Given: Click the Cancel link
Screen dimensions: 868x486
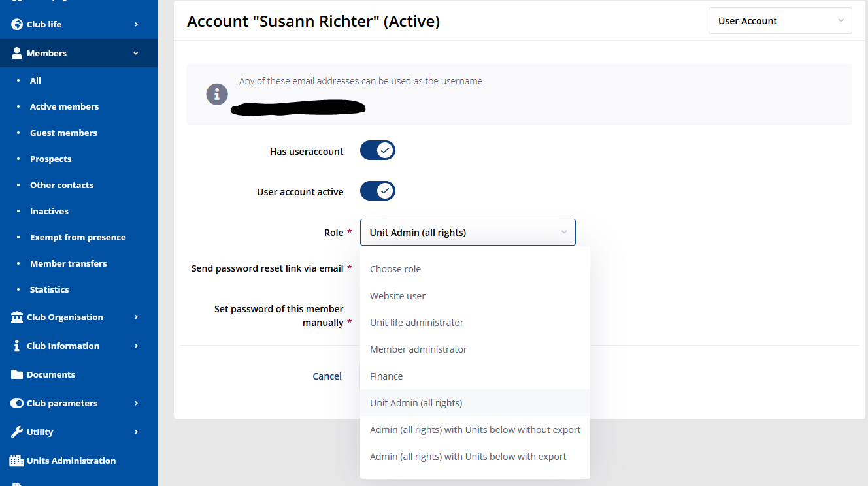Looking at the screenshot, I should pos(327,376).
